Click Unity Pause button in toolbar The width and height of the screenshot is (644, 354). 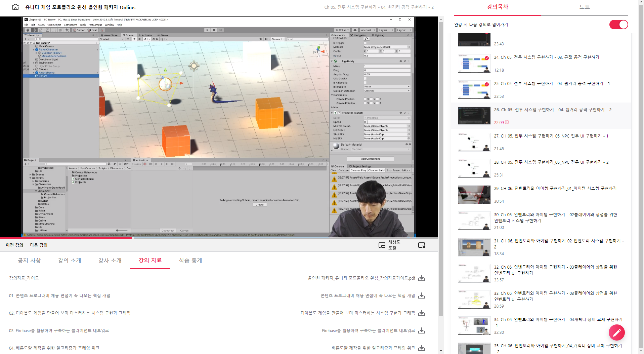214,30
